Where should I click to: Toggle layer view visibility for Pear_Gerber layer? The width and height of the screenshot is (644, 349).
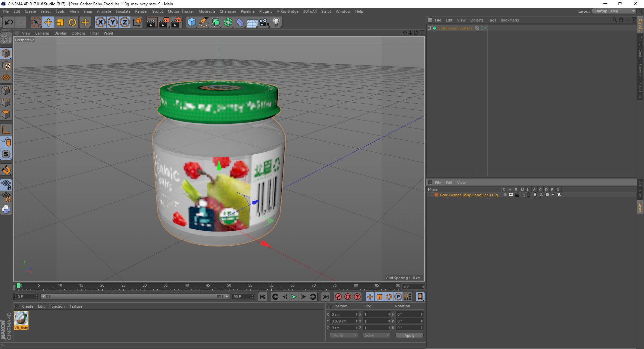511,195
